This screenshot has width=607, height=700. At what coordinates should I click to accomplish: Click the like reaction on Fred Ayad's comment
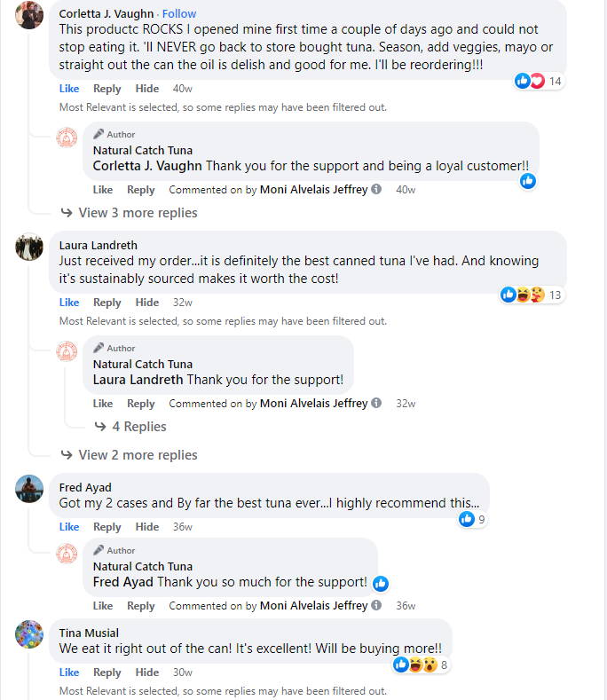coord(467,519)
